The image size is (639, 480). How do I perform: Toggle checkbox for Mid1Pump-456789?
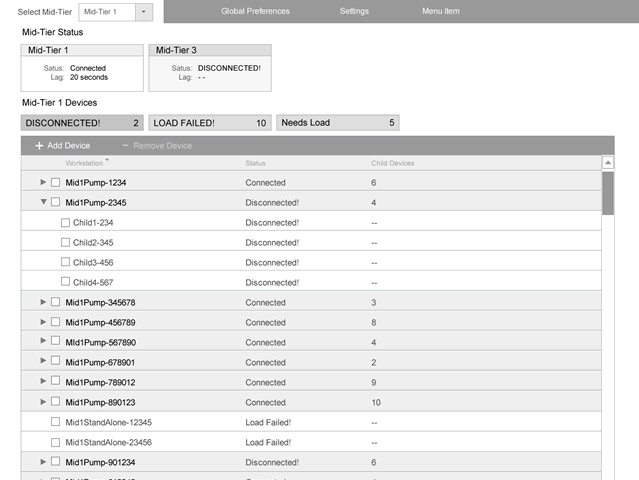pyautogui.click(x=56, y=323)
